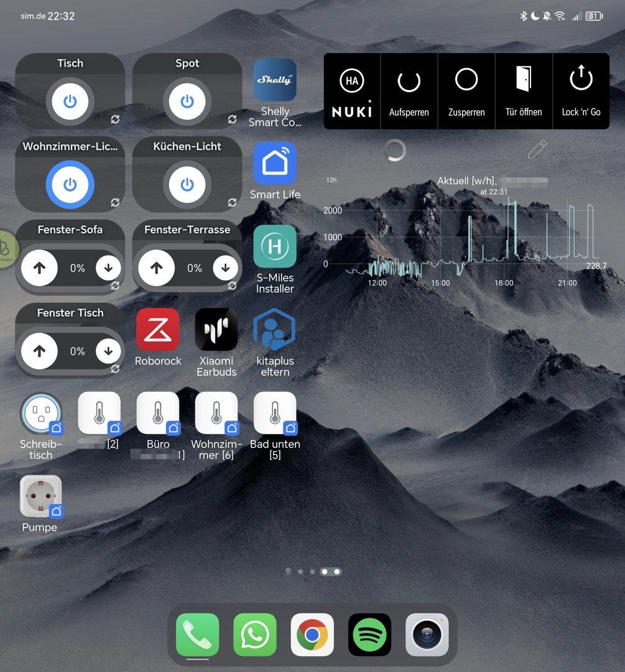The image size is (625, 672).
Task: Launch the Smart Life app
Action: coord(275,163)
